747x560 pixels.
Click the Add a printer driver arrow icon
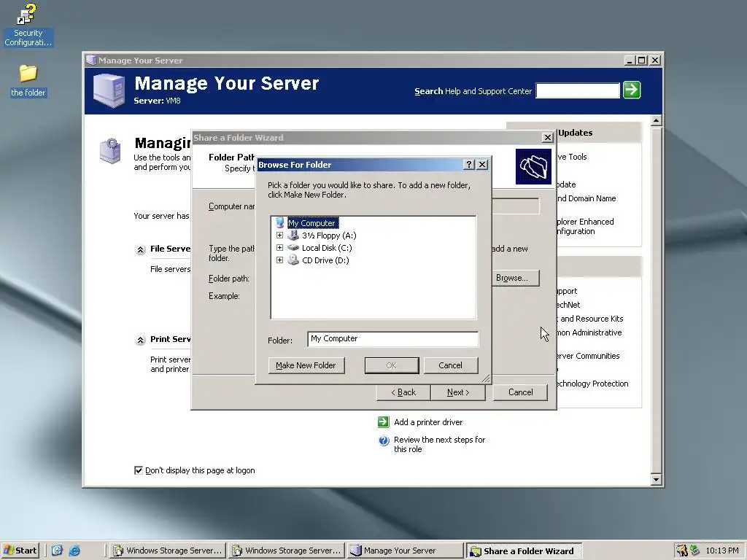click(383, 422)
